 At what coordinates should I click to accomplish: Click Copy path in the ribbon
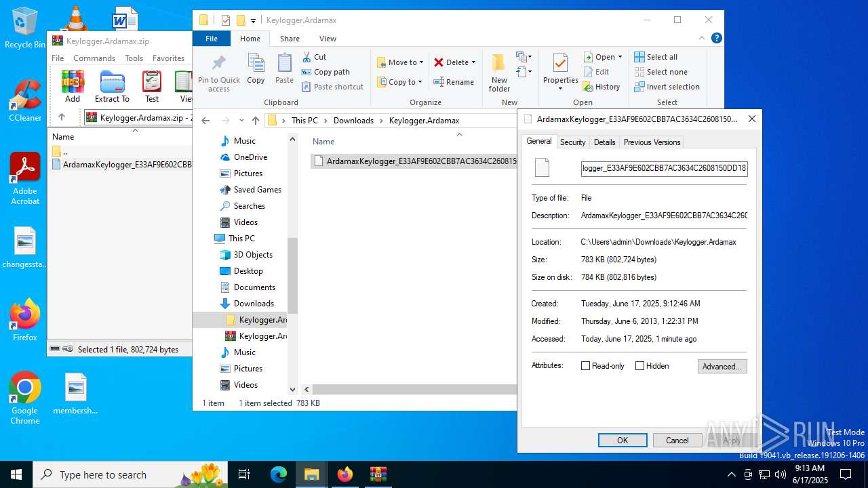click(325, 72)
